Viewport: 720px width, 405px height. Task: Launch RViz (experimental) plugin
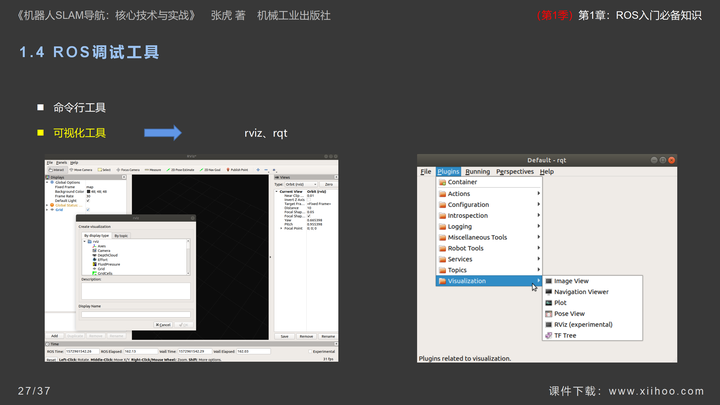pyautogui.click(x=592, y=325)
